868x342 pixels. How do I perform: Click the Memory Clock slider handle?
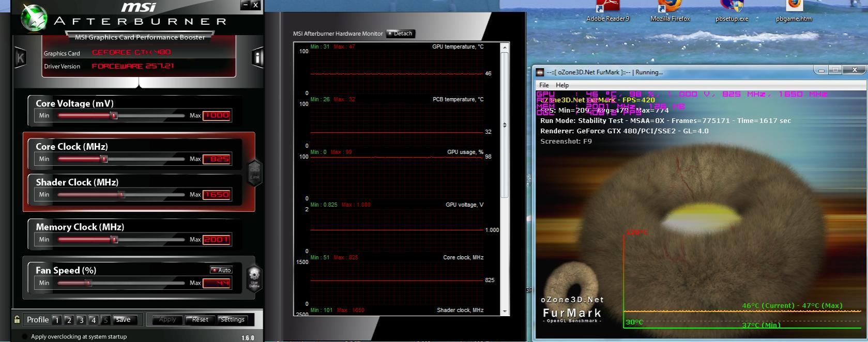[115, 240]
